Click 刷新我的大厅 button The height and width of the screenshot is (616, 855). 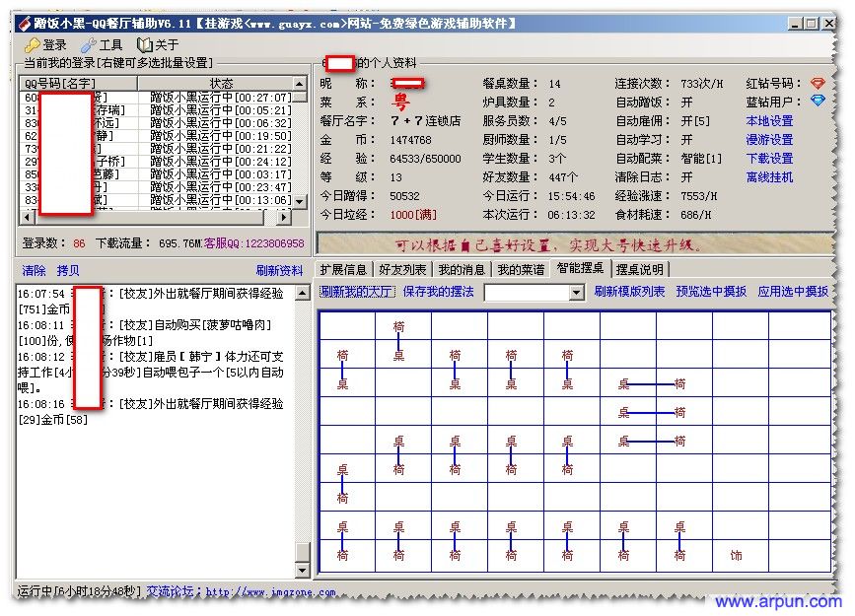(x=357, y=292)
